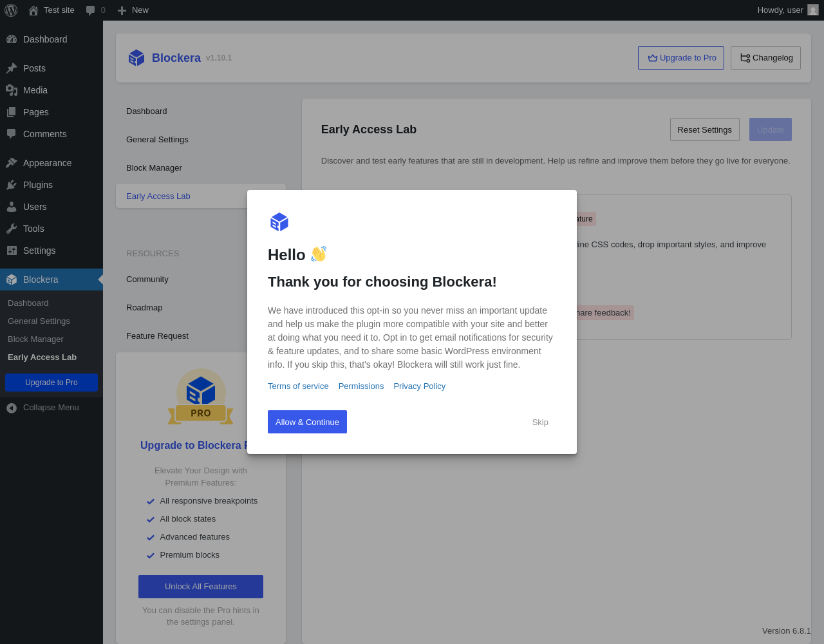Click the Blockera cube icon in sidebar
Viewport: 824px width, 644px height.
(12, 279)
